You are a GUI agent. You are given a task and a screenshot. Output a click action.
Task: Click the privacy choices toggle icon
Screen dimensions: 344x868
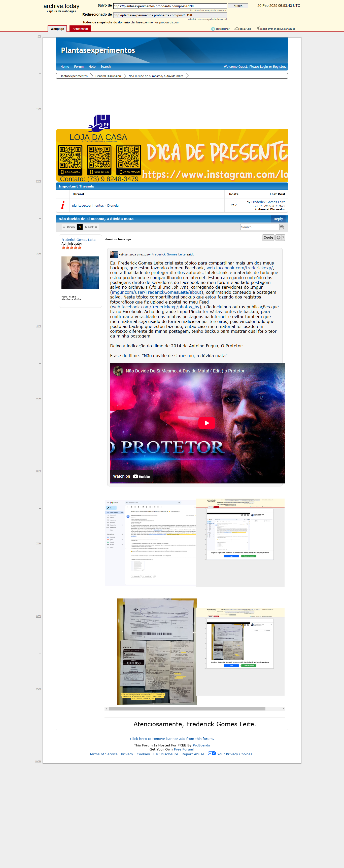(212, 753)
